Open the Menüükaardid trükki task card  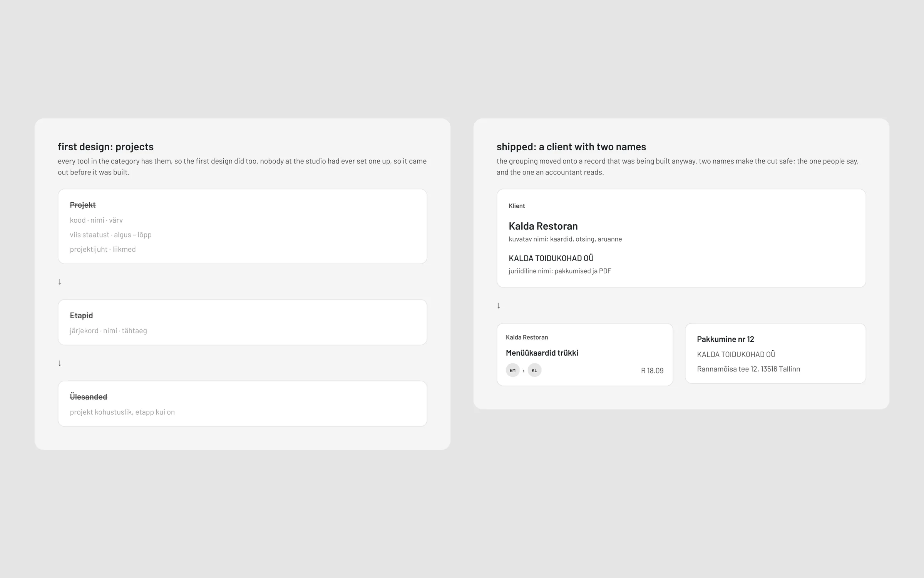point(585,355)
